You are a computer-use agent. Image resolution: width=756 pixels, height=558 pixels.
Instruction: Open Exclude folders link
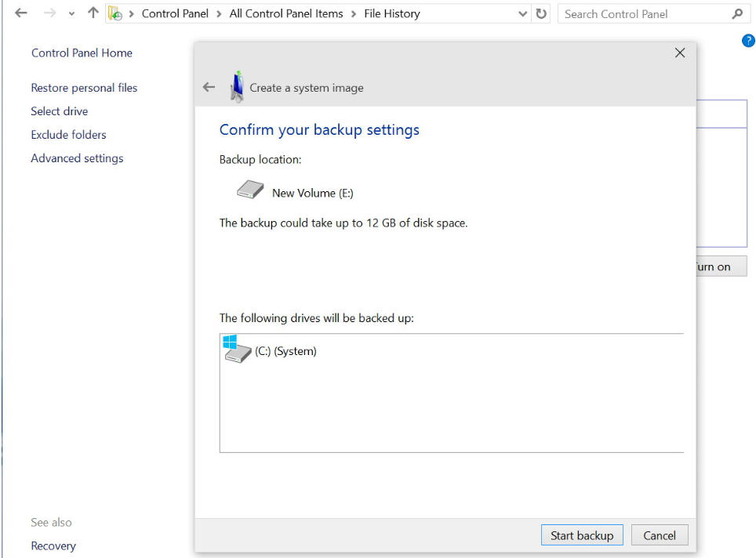[x=68, y=135]
